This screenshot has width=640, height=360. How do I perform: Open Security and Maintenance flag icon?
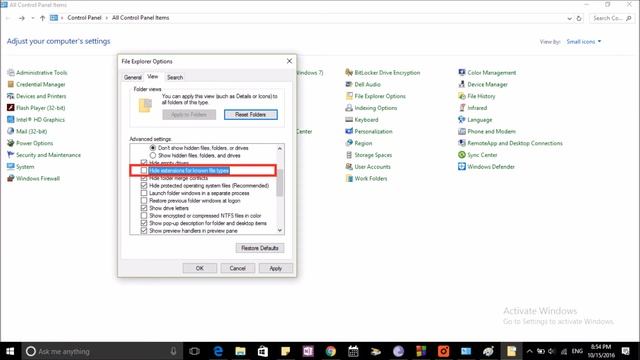(11, 155)
